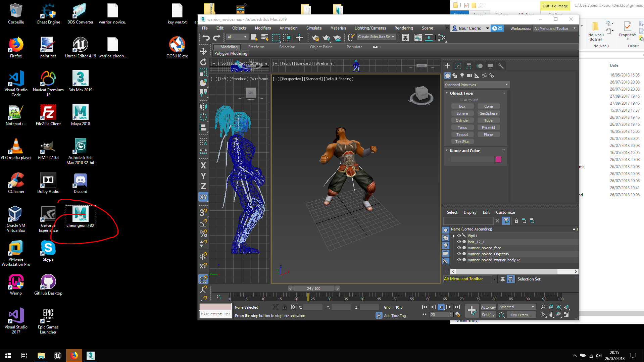Click the Select and Move tool

[x=203, y=51]
